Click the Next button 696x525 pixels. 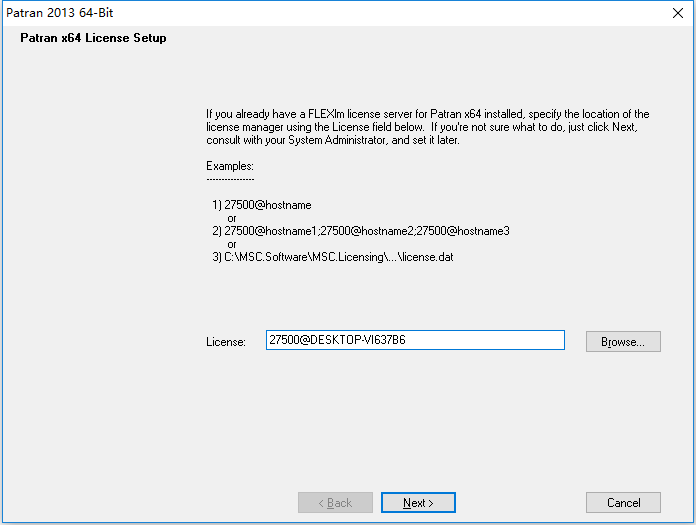coord(418,502)
